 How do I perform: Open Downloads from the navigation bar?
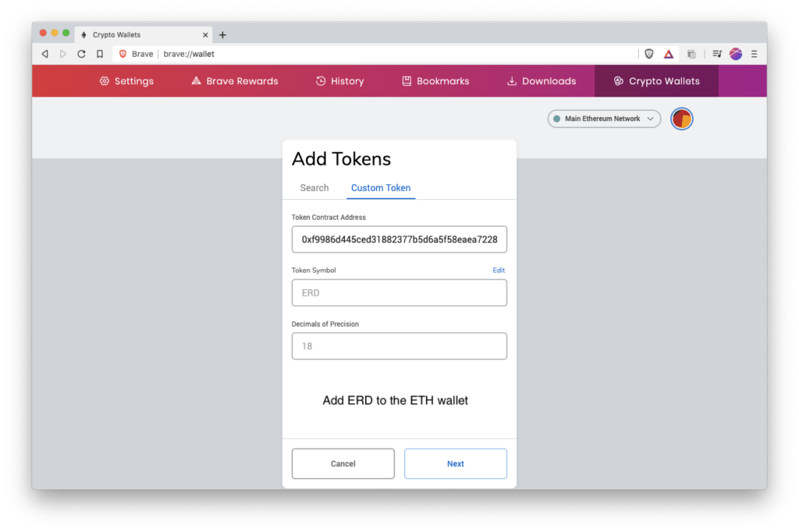point(541,81)
